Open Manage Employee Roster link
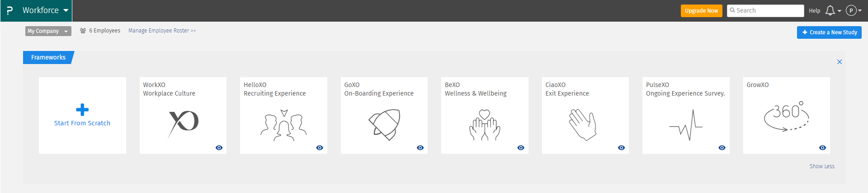This screenshot has height=193, width=868. click(162, 31)
